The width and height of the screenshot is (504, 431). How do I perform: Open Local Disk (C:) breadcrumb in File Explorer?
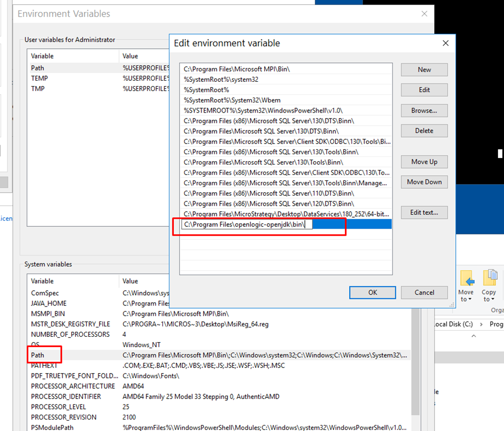point(453,324)
